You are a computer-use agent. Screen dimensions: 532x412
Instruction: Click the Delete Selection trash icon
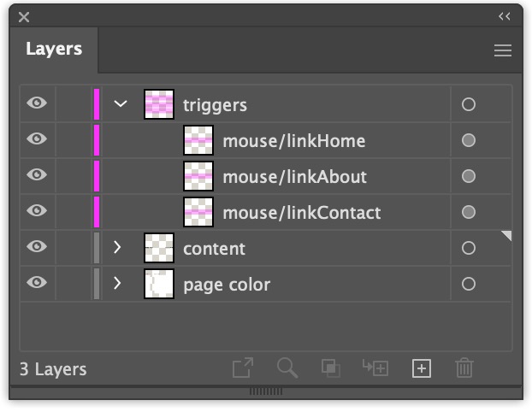click(464, 368)
